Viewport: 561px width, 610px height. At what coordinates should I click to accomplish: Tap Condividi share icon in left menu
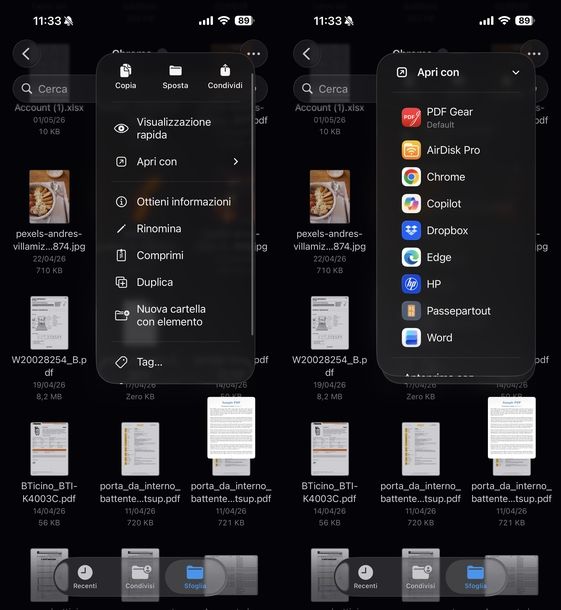point(225,70)
